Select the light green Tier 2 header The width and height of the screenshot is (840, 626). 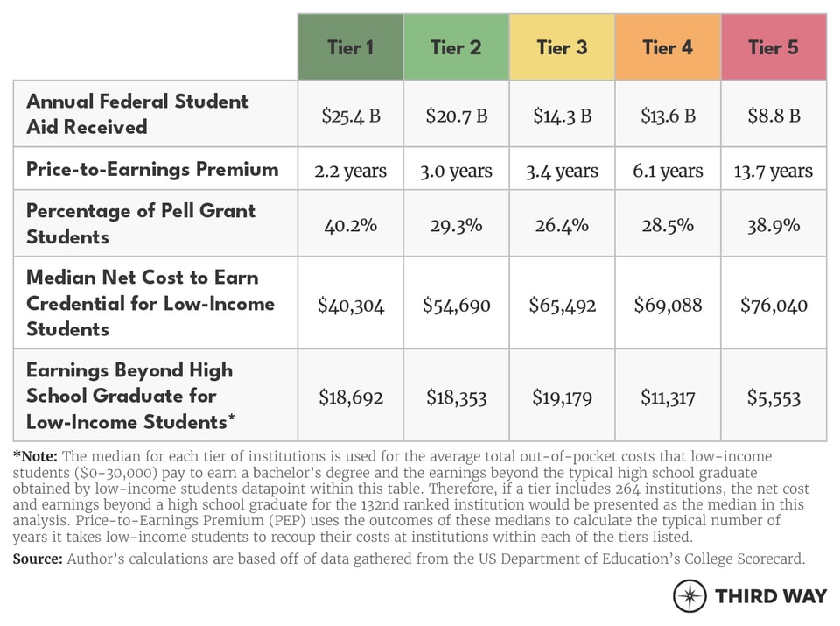coord(456,47)
